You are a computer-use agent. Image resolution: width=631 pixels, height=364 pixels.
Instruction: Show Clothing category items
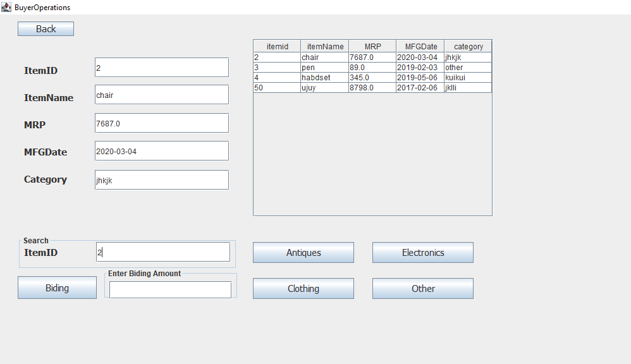pos(303,288)
